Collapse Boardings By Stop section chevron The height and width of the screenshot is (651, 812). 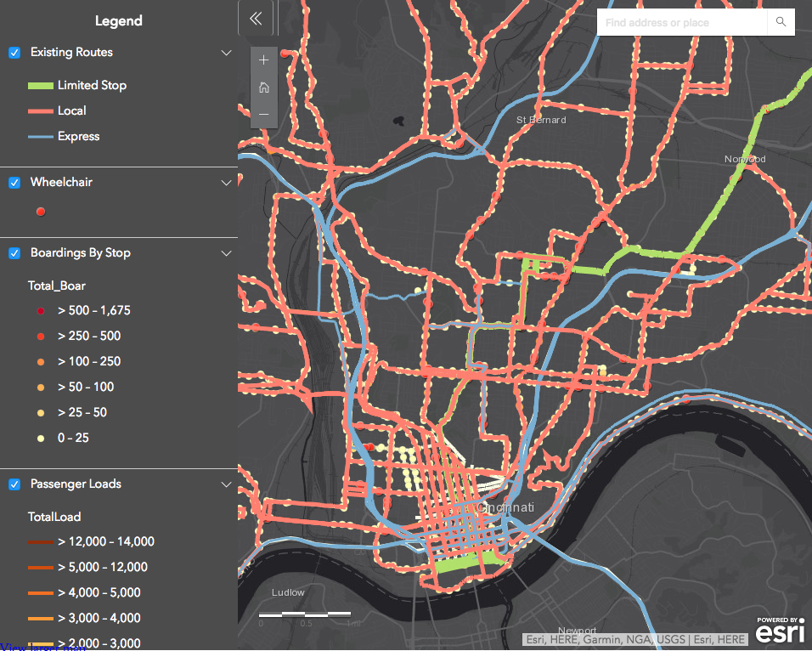pyautogui.click(x=226, y=253)
